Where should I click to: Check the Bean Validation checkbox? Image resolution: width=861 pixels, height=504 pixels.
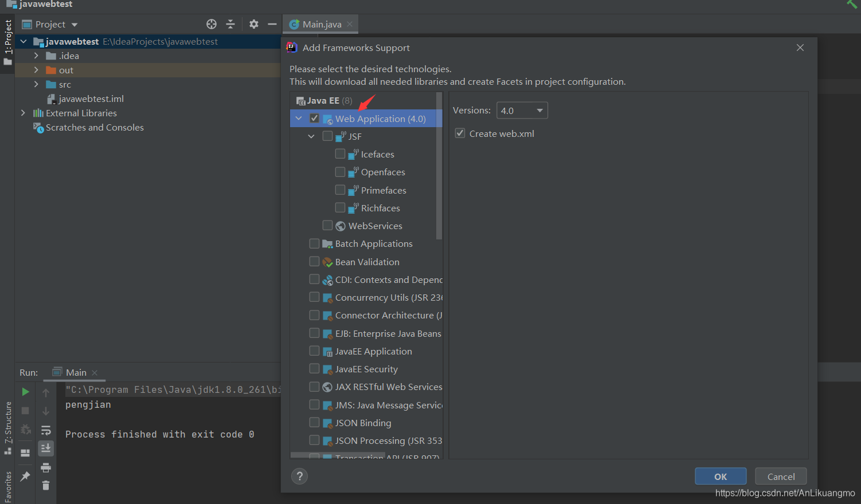314,261
